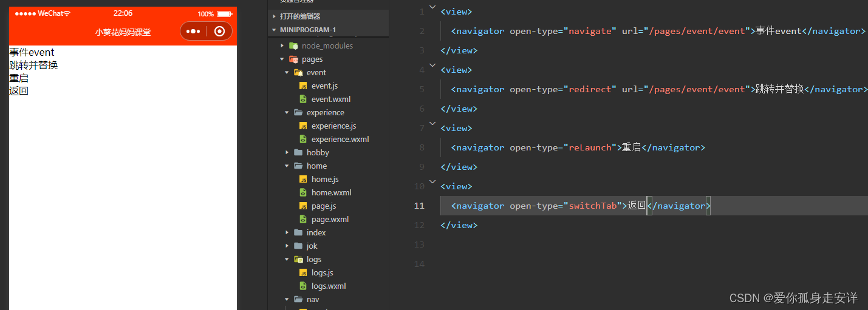Screen dimensions: 868x310
Task: Open home.js file
Action: tap(325, 179)
